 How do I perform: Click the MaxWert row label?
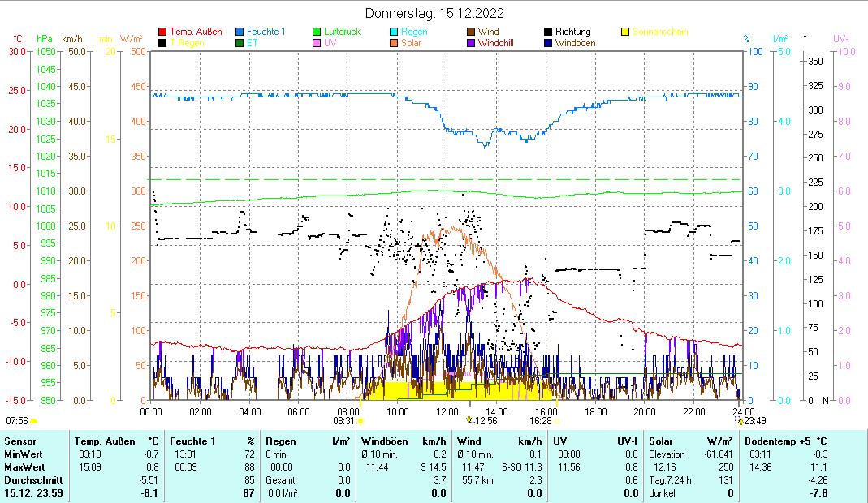tap(25, 467)
